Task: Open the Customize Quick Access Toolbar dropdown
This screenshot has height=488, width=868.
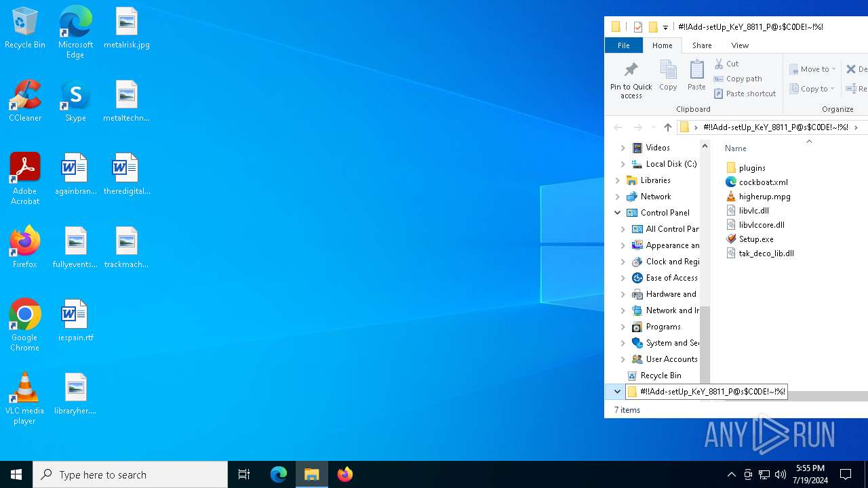Action: 665,28
